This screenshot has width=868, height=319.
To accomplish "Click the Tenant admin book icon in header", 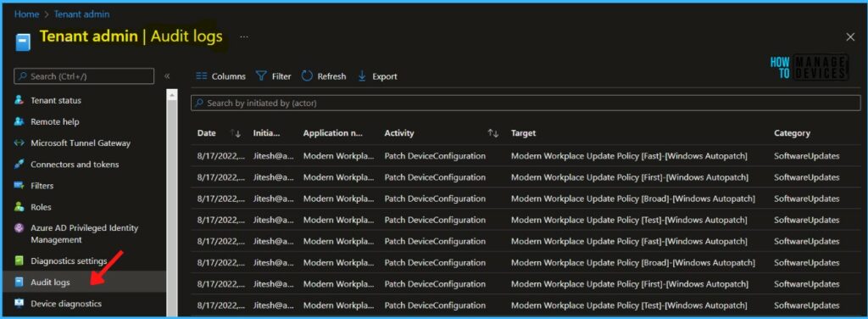I will pyautogui.click(x=23, y=42).
